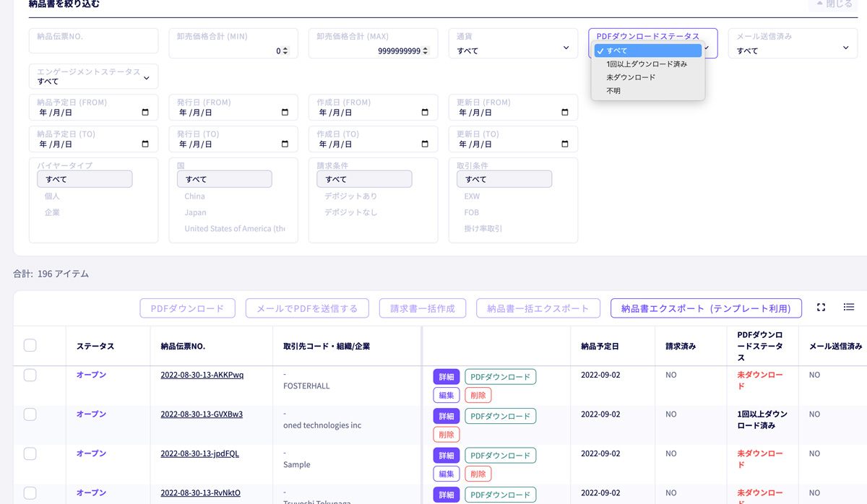Image resolution: width=867 pixels, height=504 pixels.
Task: Click 編集 button in Sample row
Action: coord(447,474)
